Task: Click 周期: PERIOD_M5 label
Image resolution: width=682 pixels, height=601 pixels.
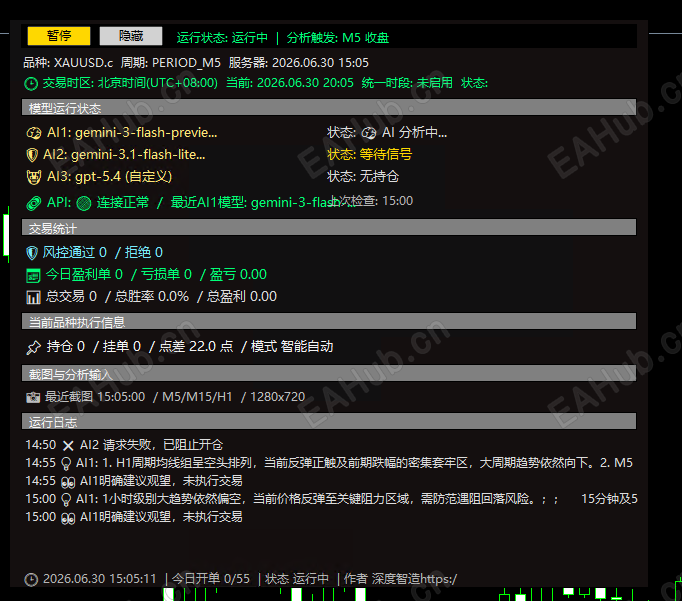Action: [170, 63]
